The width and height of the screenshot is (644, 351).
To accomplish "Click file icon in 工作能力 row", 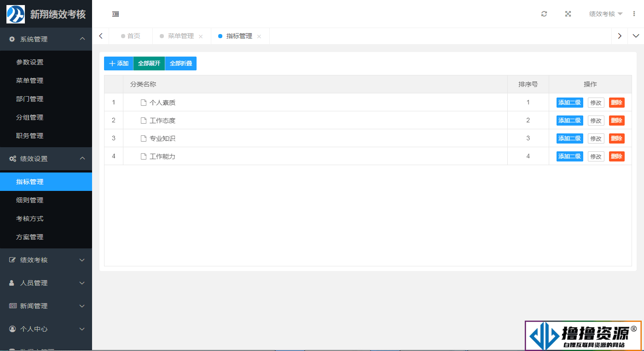I will coord(144,156).
